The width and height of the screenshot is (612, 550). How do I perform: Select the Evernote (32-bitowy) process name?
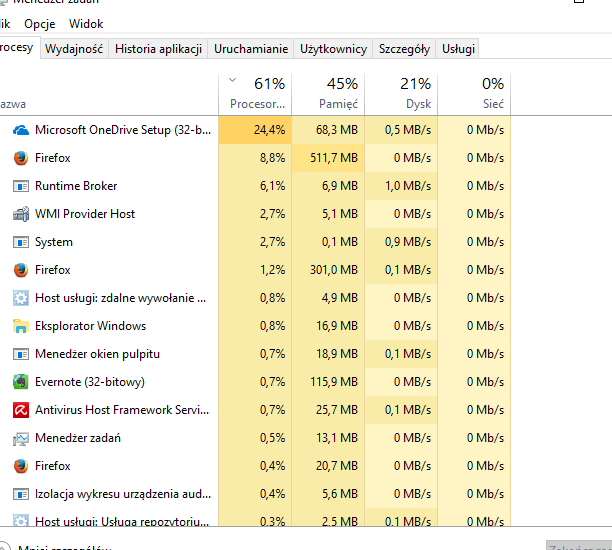pos(90,382)
